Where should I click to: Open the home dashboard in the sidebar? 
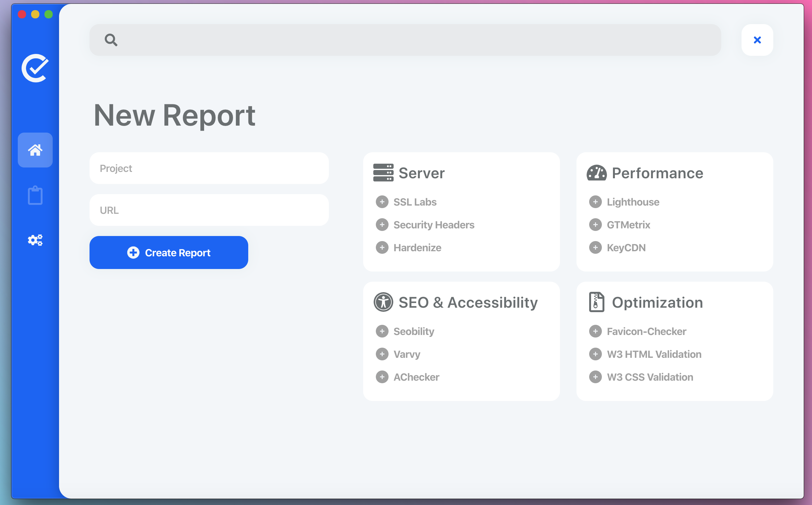click(x=35, y=150)
